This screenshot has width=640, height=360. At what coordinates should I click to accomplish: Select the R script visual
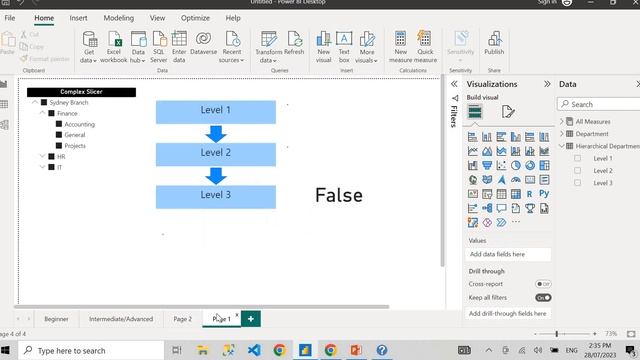click(529, 194)
